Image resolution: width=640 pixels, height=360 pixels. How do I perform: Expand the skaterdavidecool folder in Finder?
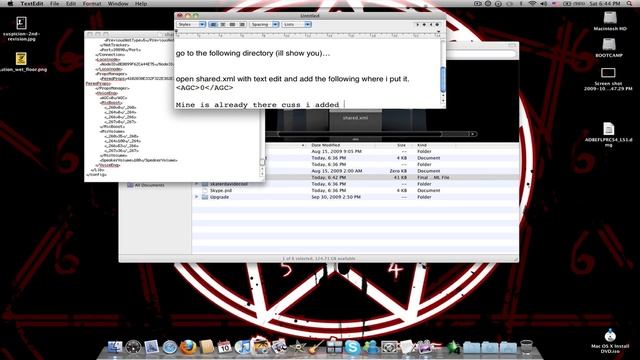196,184
